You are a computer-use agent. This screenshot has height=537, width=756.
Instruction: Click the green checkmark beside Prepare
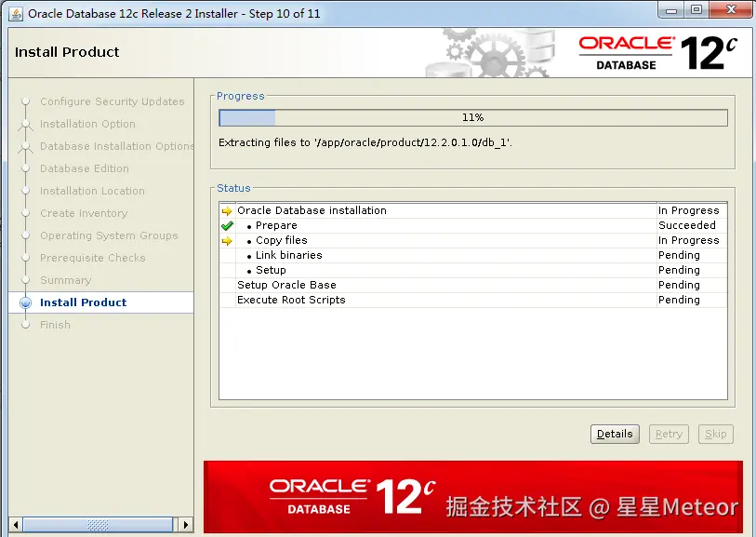(x=227, y=225)
